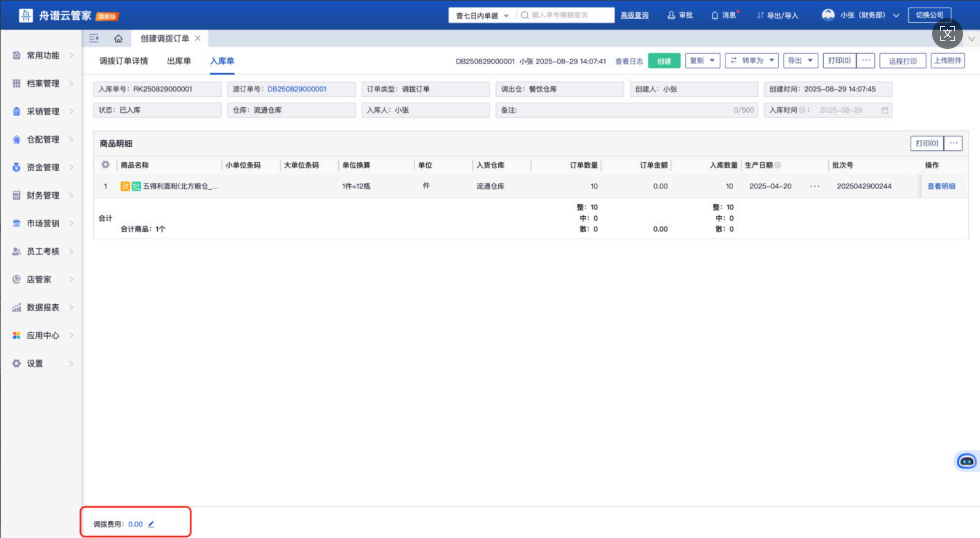Switch to the 出库单 tab
The image size is (980, 538).
click(179, 61)
